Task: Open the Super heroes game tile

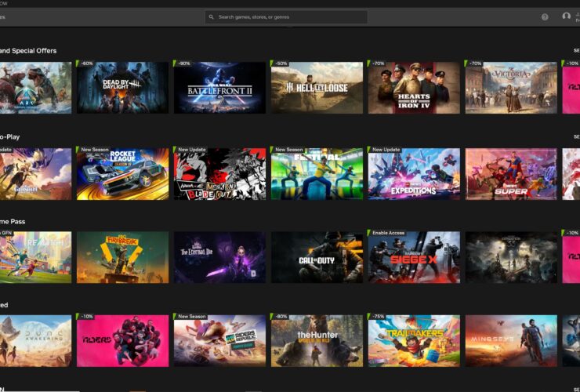Action: click(511, 174)
